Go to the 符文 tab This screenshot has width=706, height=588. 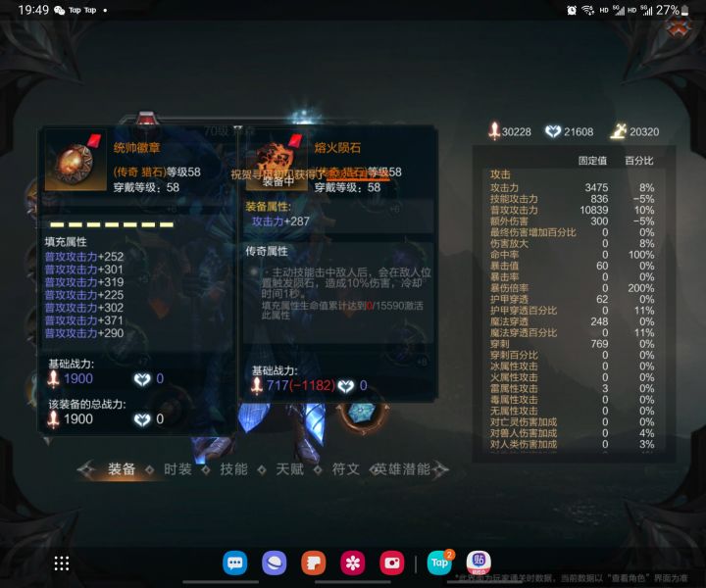pyautogui.click(x=346, y=469)
